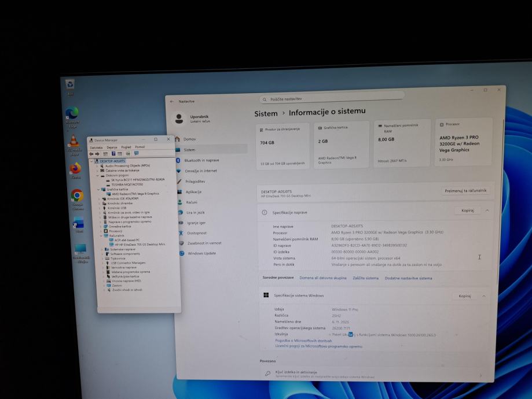Screen dimensions: 532x399
Task: Open Domena ali delovna skupina link
Action: pos(322,278)
